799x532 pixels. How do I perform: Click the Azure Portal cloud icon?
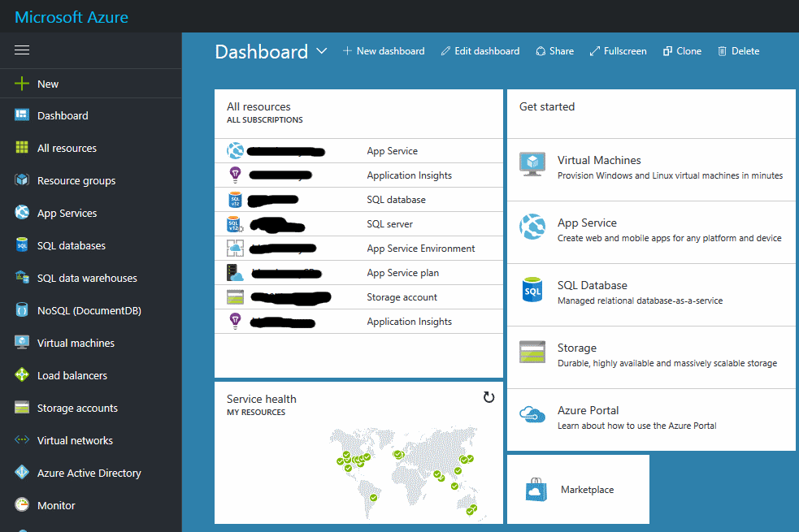point(532,414)
